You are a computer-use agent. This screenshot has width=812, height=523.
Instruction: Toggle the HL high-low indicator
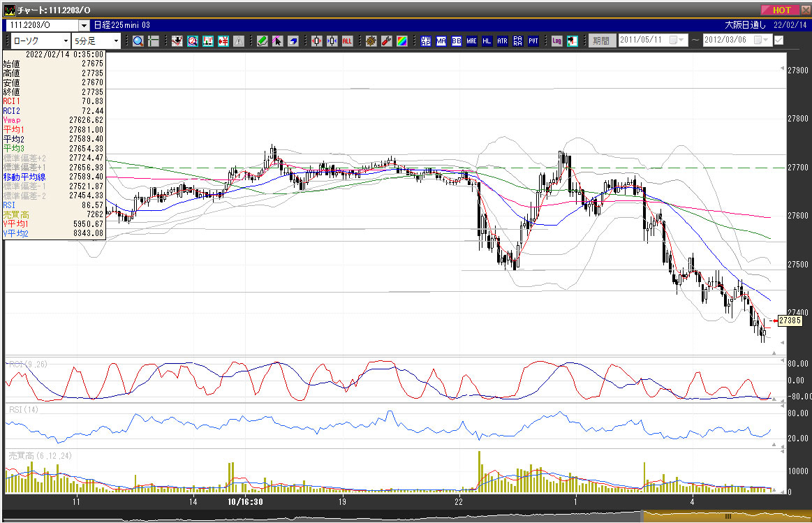tap(487, 41)
